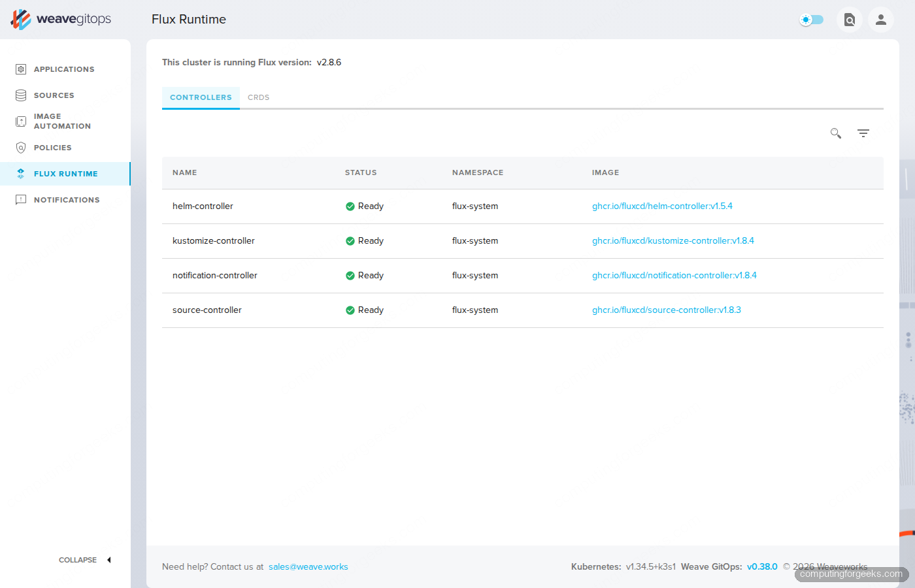The height and width of the screenshot is (588, 915).
Task: Open the table filter icon
Action: 863,133
